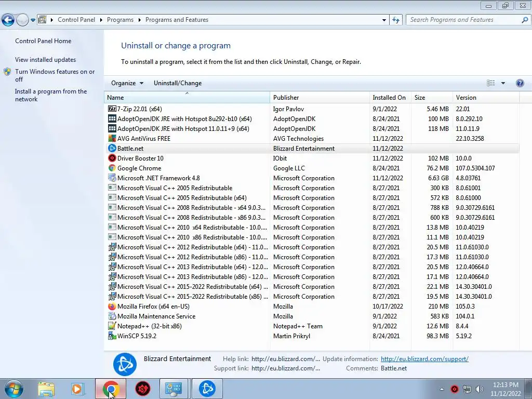The width and height of the screenshot is (532, 399).
Task: Click the Notepad++ list icon
Action: pos(112,326)
